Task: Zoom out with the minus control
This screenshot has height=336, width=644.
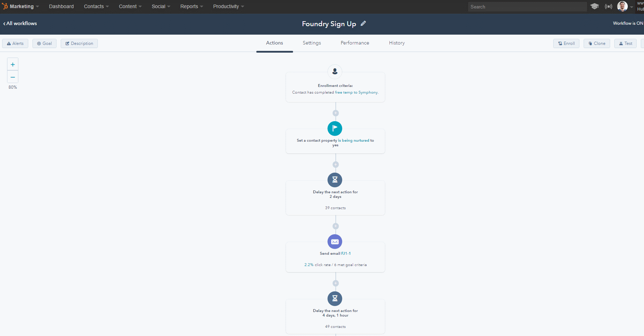Action: tap(12, 77)
